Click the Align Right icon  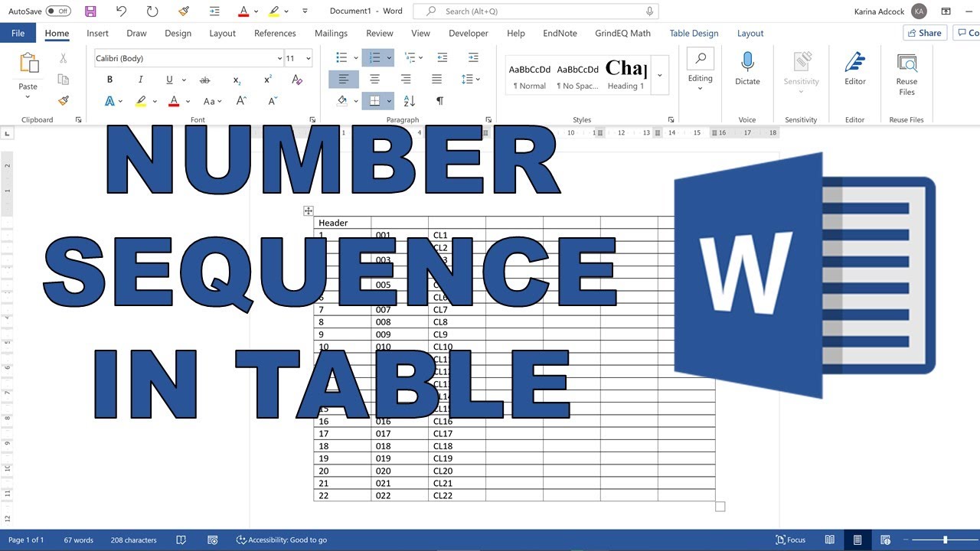pos(405,79)
